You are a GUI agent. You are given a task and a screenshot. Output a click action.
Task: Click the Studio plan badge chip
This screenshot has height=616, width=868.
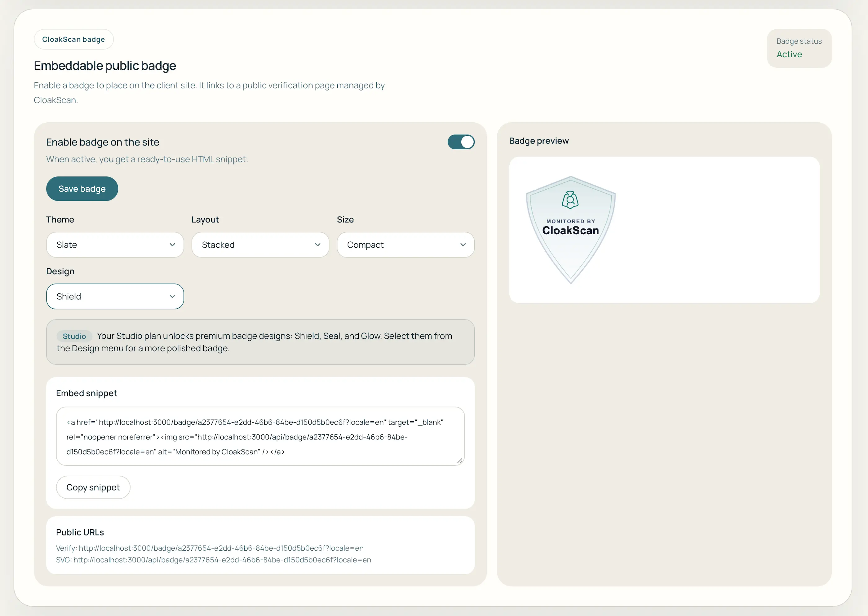74,336
